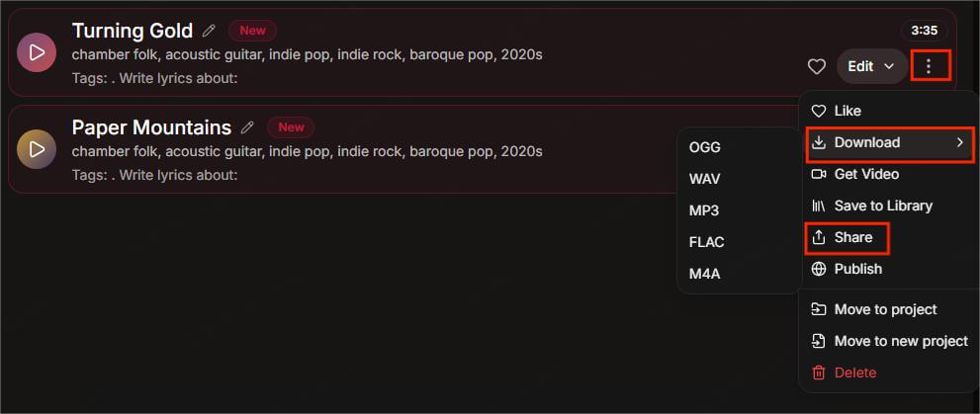Click pencil icon next to Paper Mountains
The height and width of the screenshot is (414, 980).
[x=247, y=127]
